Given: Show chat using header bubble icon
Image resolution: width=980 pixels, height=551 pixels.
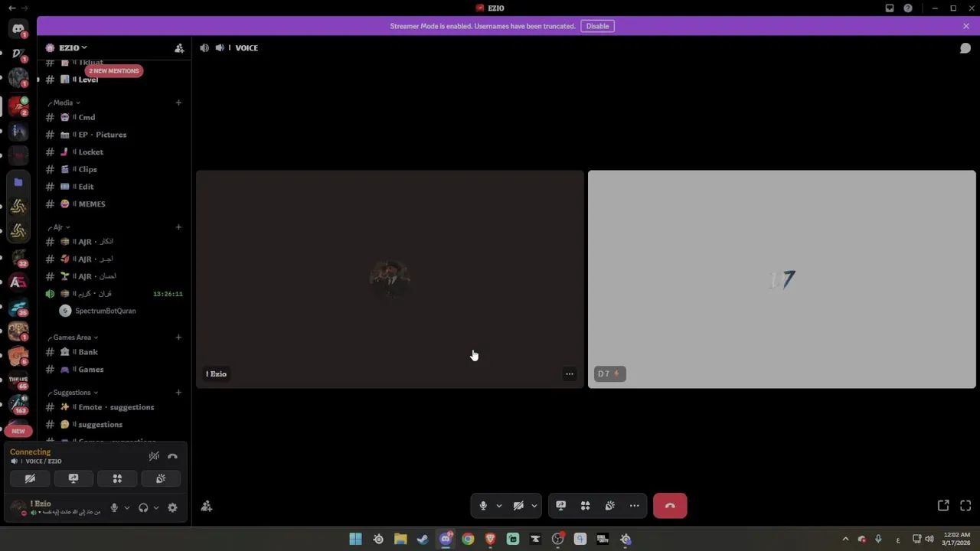Looking at the screenshot, I should click(965, 48).
